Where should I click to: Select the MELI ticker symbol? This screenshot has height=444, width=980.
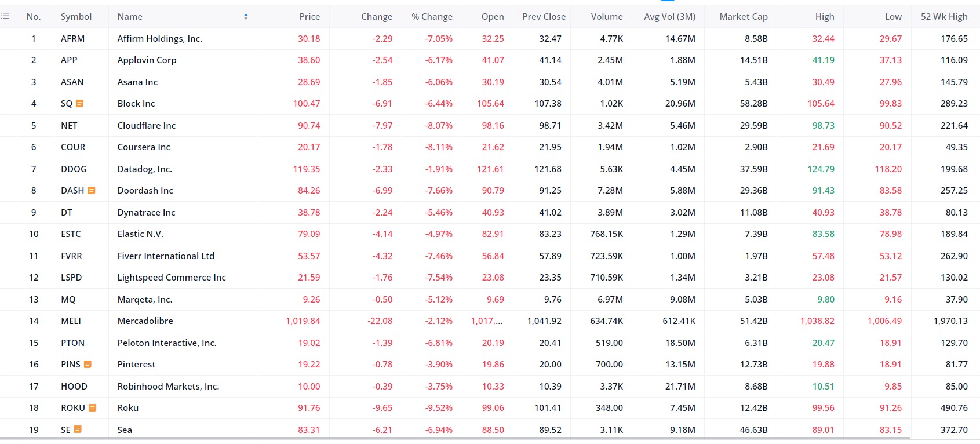point(71,321)
